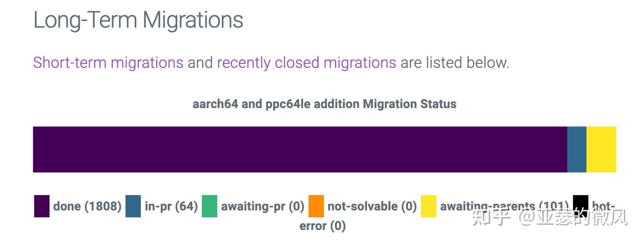
Task: Open the recently closed migrations link
Action: click(x=306, y=63)
